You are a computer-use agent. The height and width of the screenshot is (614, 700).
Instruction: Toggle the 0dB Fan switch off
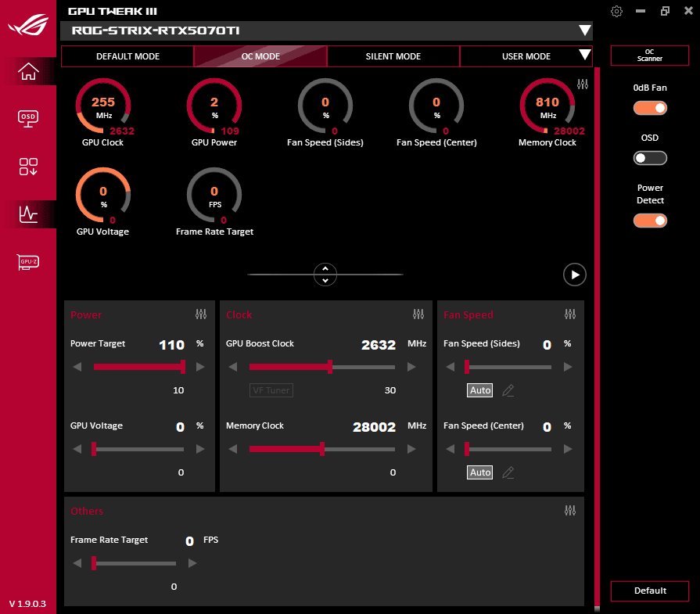click(650, 108)
